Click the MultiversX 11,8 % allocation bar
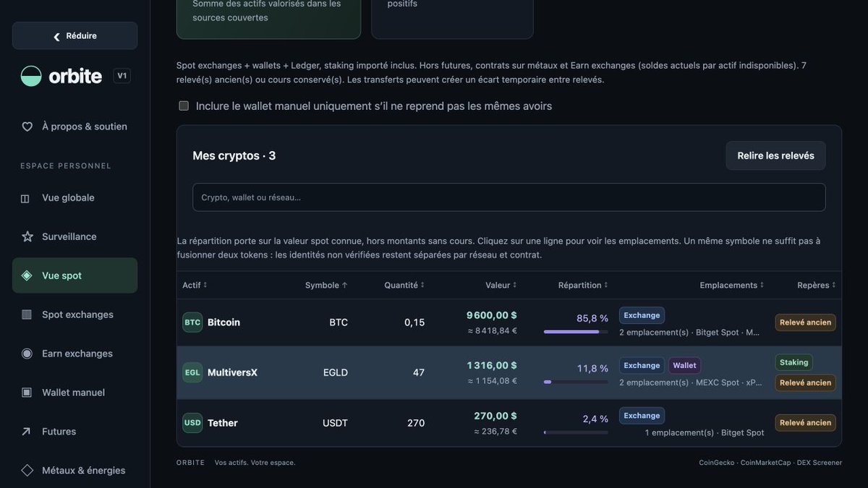The width and height of the screenshot is (868, 488). (x=576, y=382)
